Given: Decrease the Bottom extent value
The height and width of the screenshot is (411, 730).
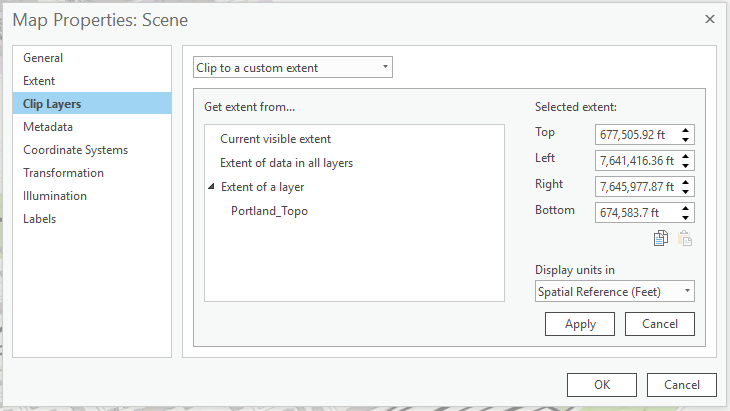Looking at the screenshot, I should (686, 217).
